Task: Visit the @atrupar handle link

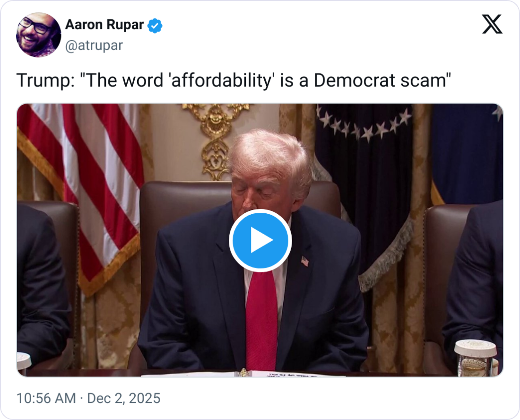Action: (x=94, y=45)
